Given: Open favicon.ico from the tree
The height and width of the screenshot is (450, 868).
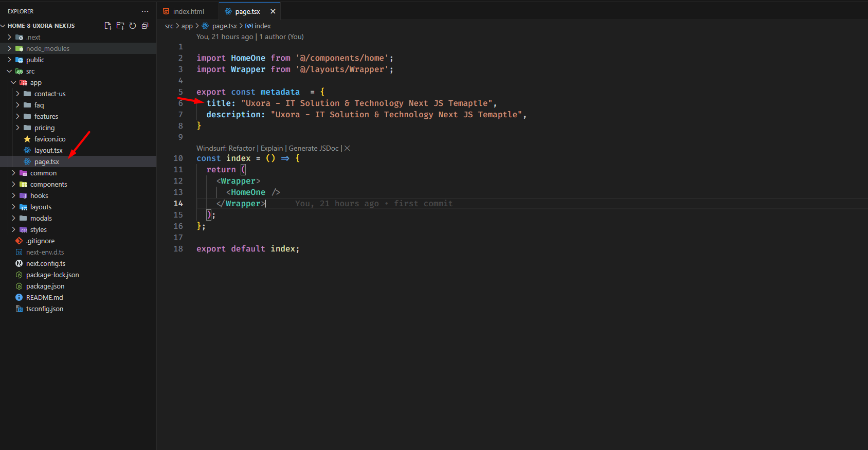Looking at the screenshot, I should [x=50, y=139].
